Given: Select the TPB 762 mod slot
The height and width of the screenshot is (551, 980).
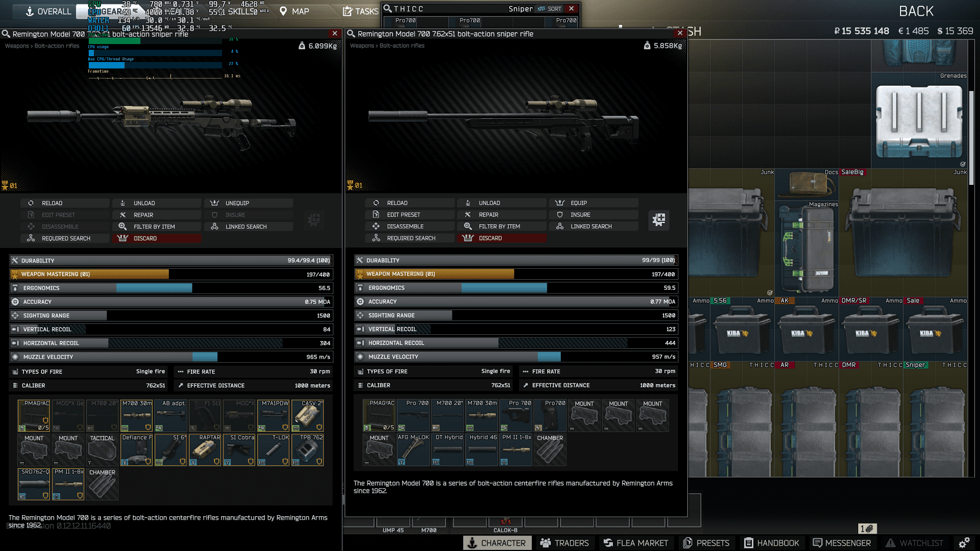Looking at the screenshot, I should [308, 450].
